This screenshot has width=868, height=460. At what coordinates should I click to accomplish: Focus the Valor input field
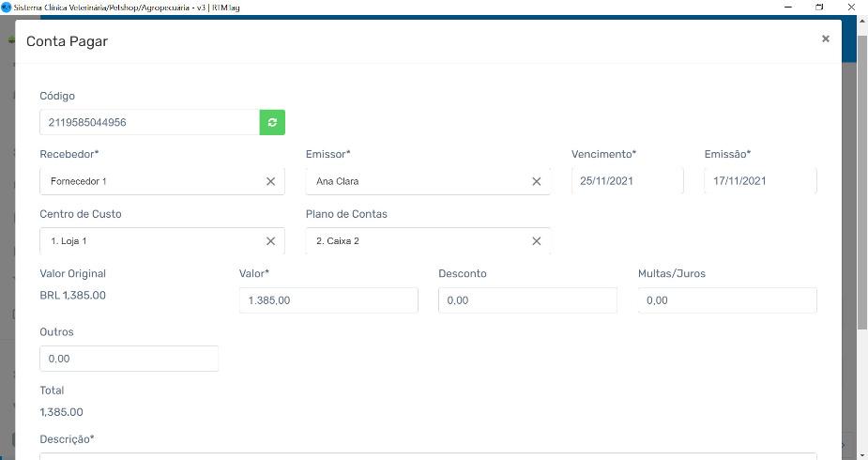coord(328,300)
